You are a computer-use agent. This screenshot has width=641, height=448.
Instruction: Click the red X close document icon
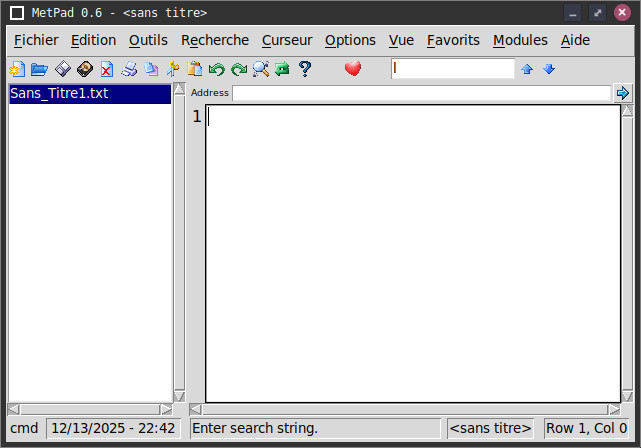[106, 69]
